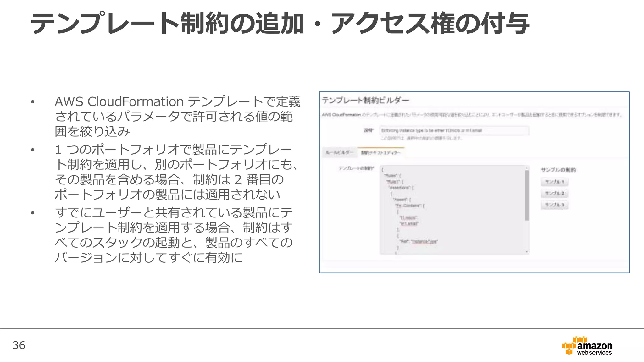This screenshot has height=362, width=644.
Task: Click the scrollbar up arrow in editor
Action: (x=527, y=168)
